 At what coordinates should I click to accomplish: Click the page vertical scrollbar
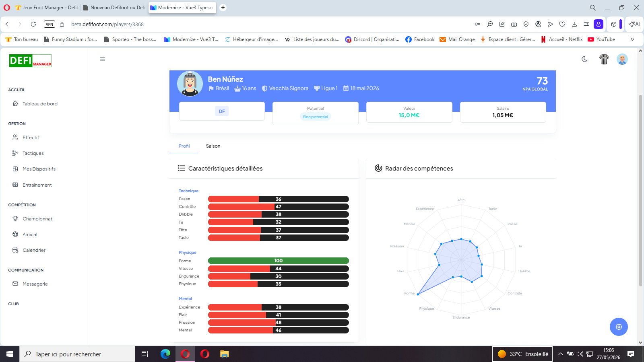click(x=640, y=191)
